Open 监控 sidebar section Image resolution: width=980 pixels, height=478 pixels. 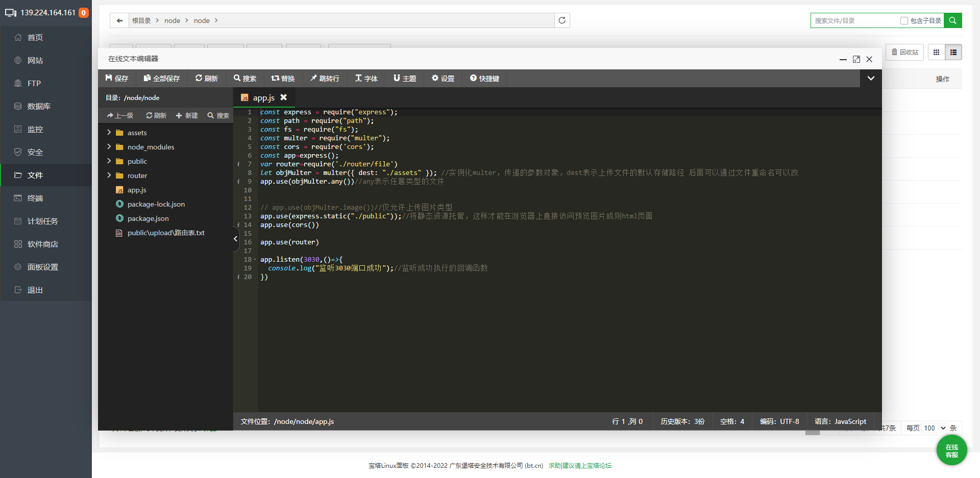click(x=46, y=129)
